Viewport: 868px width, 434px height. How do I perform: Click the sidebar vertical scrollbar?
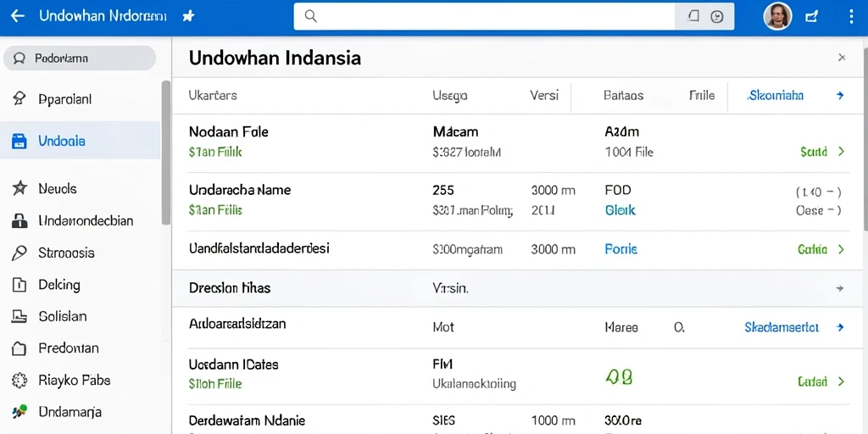(x=166, y=153)
